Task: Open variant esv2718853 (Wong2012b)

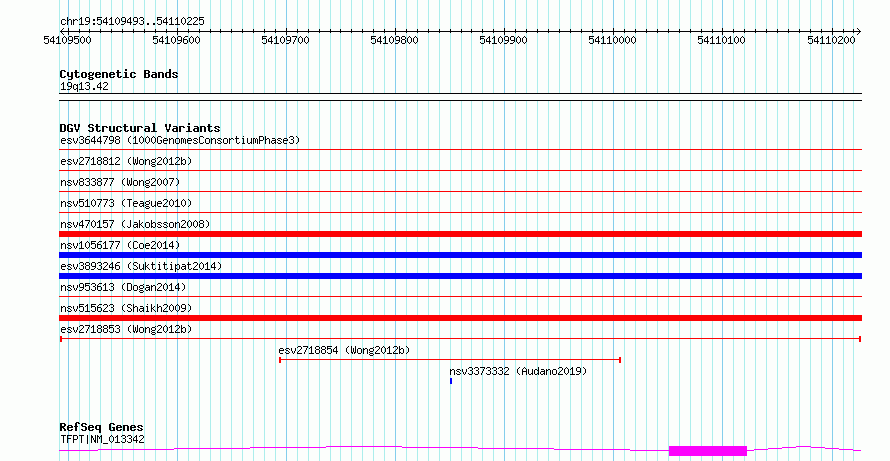Action: tap(126, 329)
